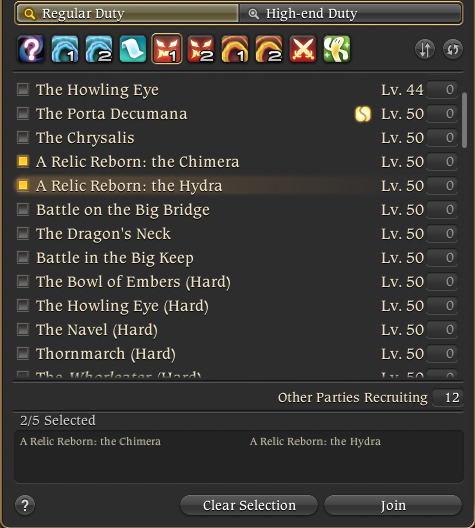Select the orange Raids category 1 icon
475x528 pixels.
pos(235,49)
